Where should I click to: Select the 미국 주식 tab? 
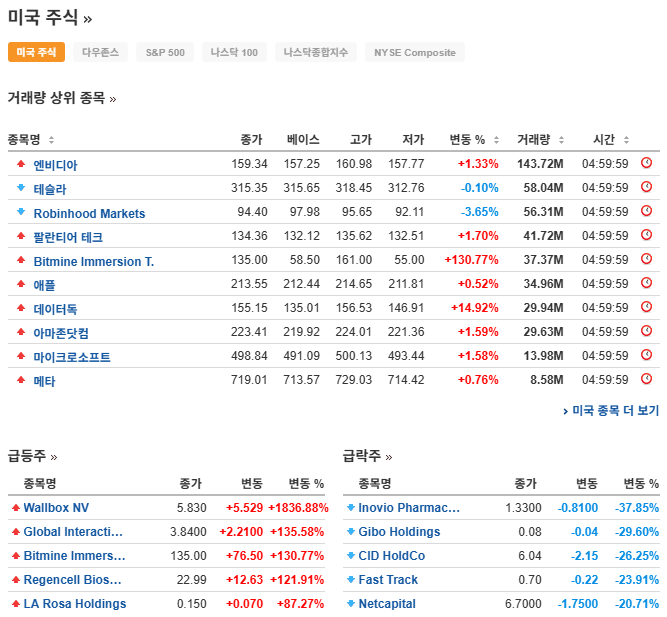point(36,52)
